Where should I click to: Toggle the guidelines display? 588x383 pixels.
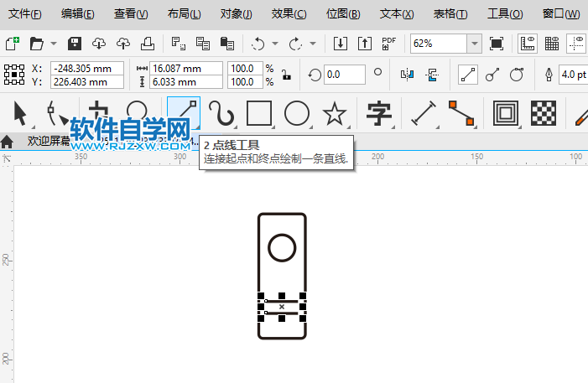point(576,44)
